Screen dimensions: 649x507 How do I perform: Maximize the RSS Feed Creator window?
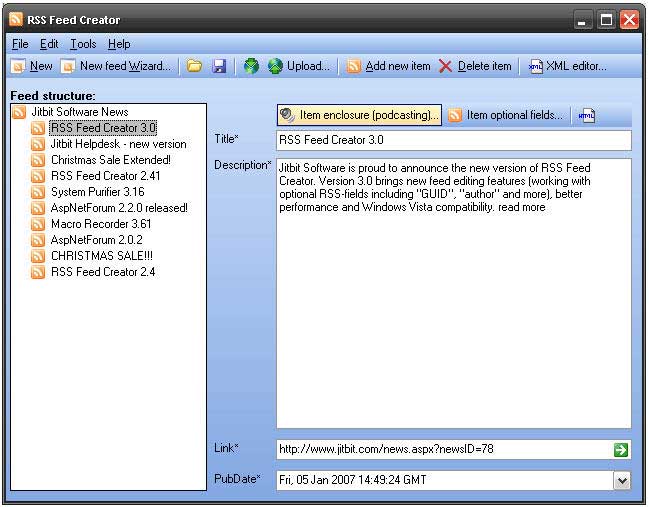pyautogui.click(x=606, y=20)
